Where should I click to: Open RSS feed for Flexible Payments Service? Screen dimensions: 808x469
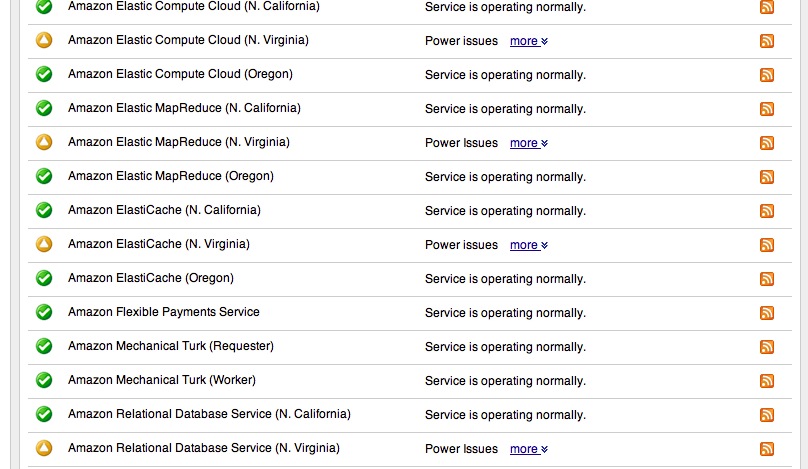(767, 313)
